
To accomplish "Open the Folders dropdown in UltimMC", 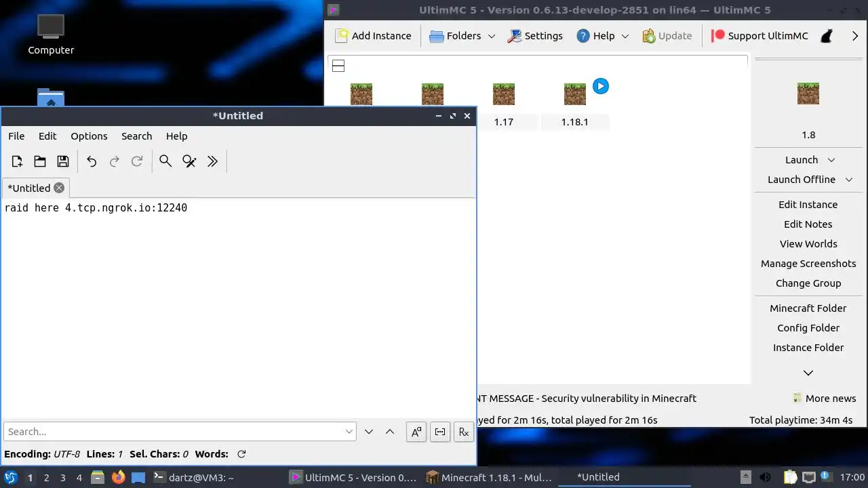I will tap(462, 36).
